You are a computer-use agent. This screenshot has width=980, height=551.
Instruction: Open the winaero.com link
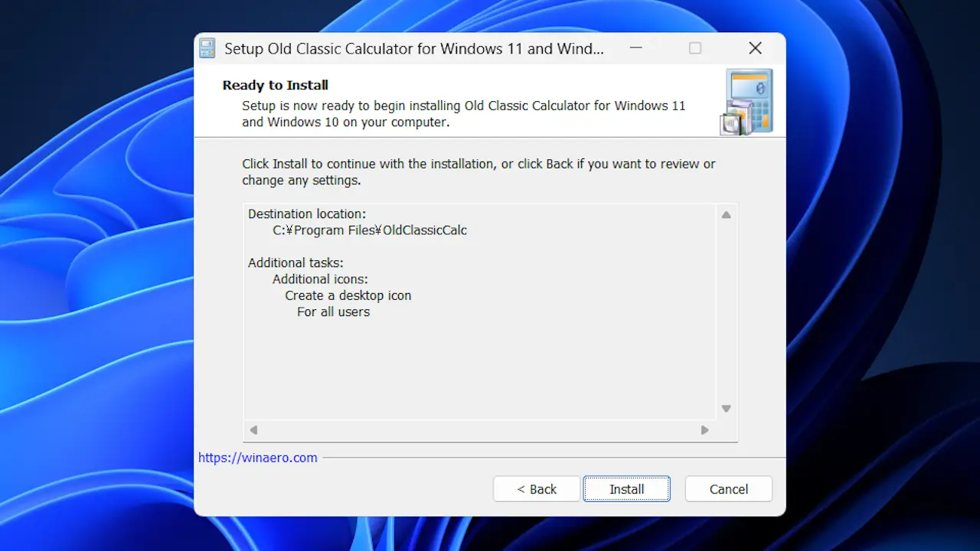tap(258, 458)
